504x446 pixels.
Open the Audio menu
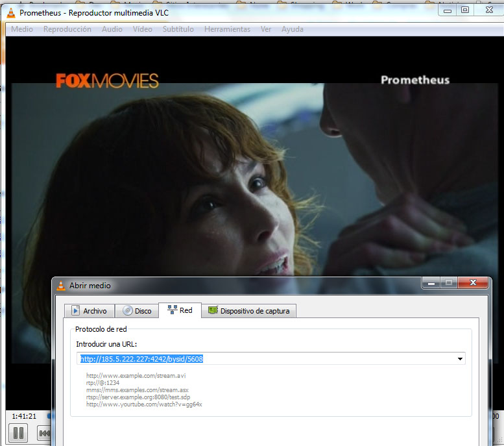tap(112, 29)
